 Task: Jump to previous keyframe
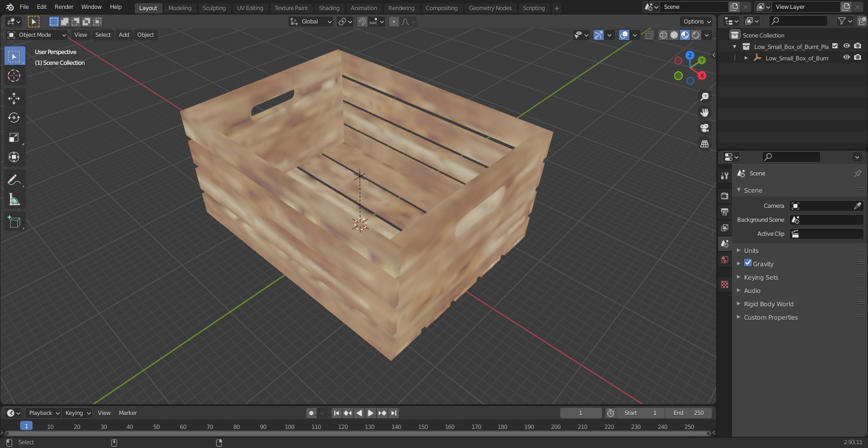pos(348,413)
